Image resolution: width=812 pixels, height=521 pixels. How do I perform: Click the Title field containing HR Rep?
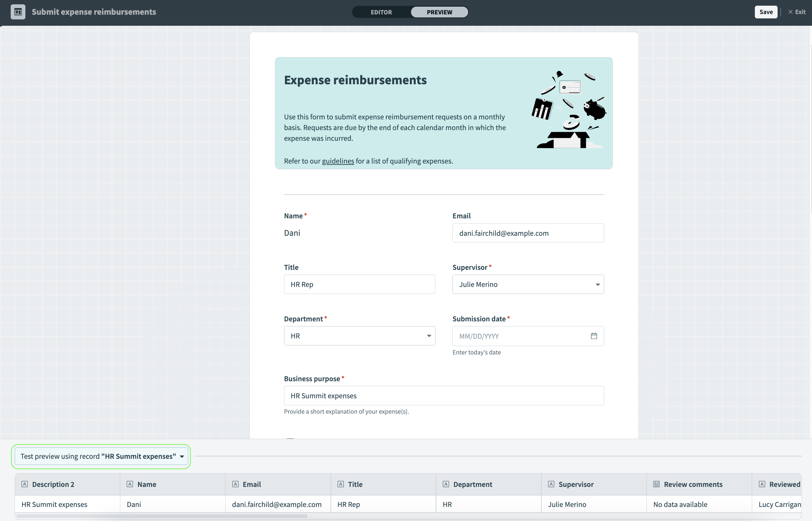coord(359,284)
